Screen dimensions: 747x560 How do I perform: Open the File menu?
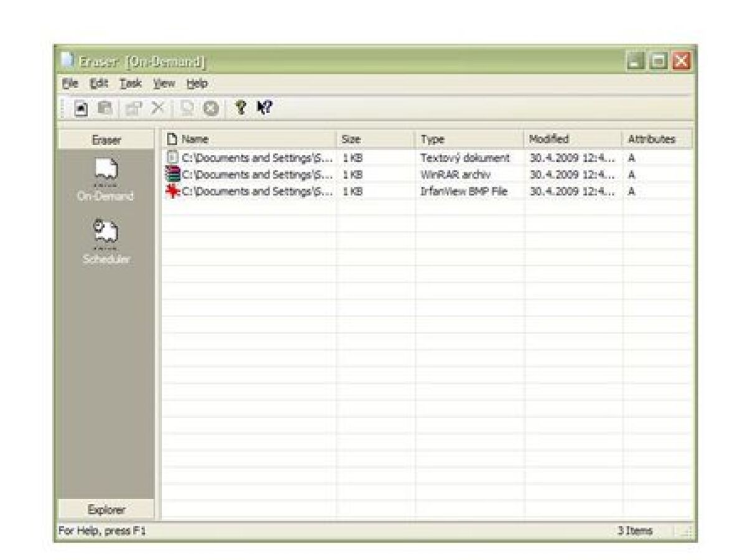coord(70,83)
